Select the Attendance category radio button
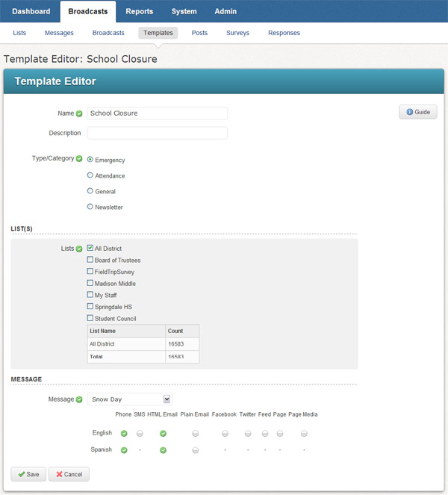Screen dimensions: 448x495 tap(90, 175)
